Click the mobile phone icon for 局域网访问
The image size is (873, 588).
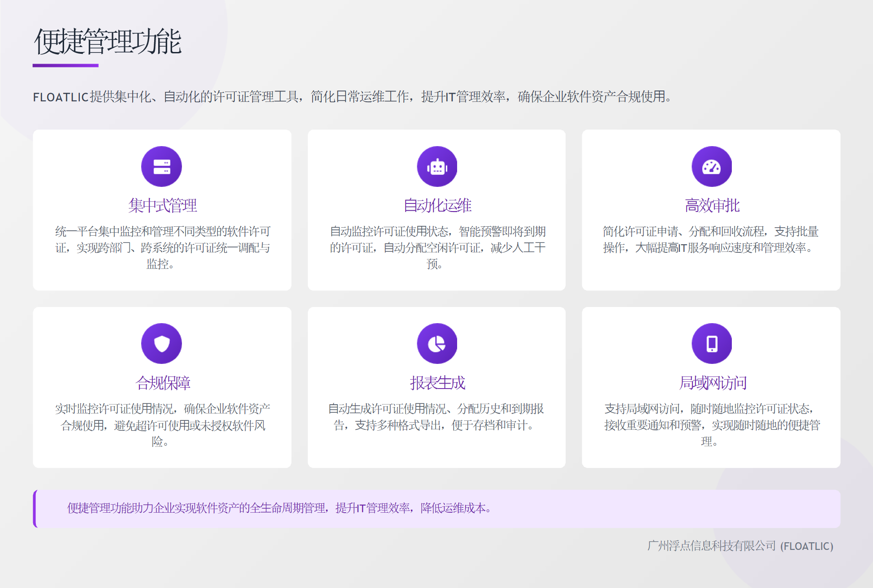[x=711, y=343]
